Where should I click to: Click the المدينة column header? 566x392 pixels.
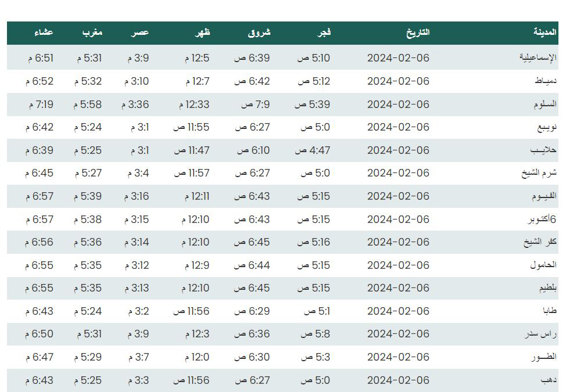click(544, 33)
